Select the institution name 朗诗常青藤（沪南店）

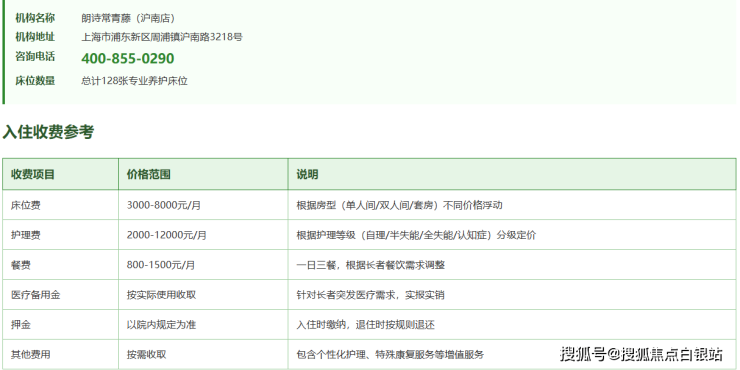[x=128, y=18]
